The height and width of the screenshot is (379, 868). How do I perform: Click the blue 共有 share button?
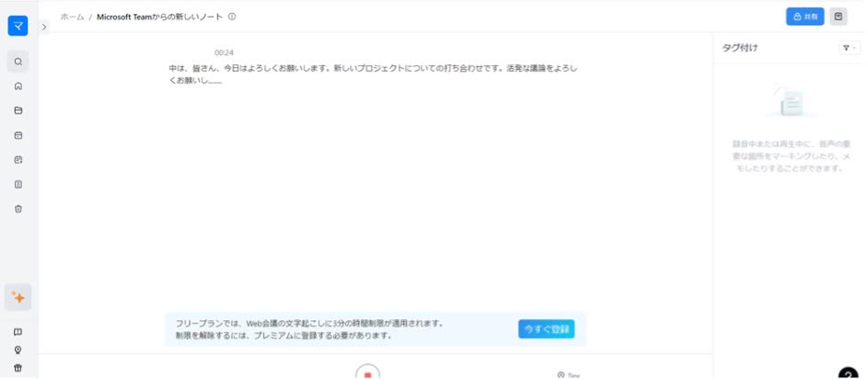coord(804,17)
